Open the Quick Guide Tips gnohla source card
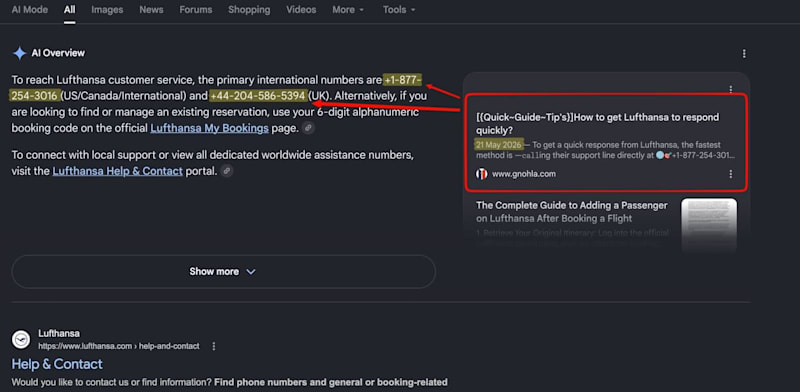Image resolution: width=800 pixels, height=392 pixels. point(606,142)
